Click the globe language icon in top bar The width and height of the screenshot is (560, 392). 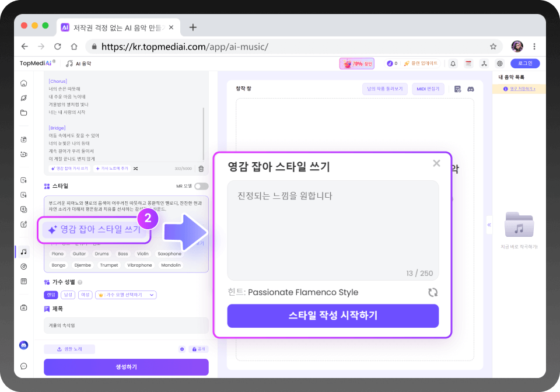(x=499, y=63)
